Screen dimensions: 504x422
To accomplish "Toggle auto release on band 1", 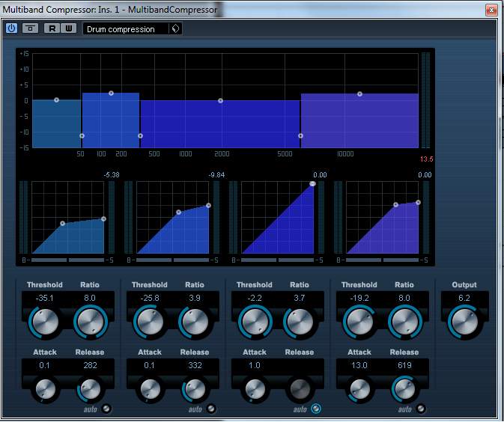I will tap(106, 409).
